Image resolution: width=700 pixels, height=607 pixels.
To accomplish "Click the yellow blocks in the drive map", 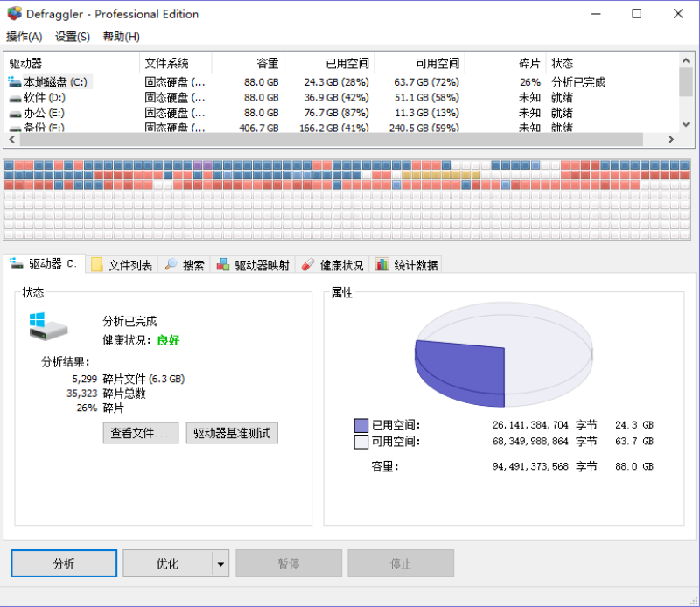I will click(441, 175).
